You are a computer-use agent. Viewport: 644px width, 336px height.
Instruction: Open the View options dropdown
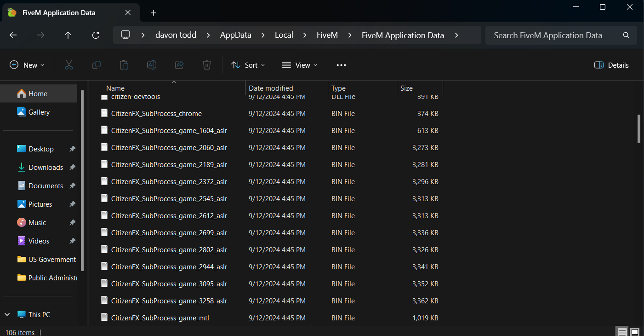[299, 65]
